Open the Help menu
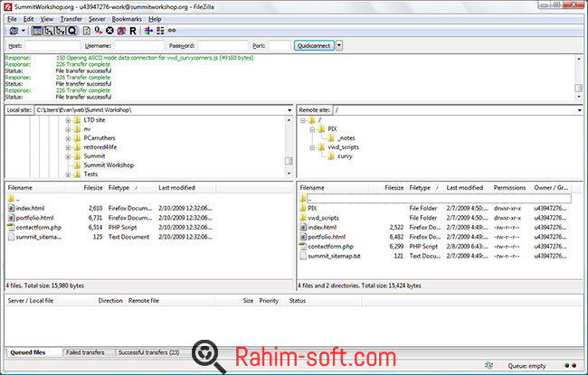Screen dimensions: 588x375 [x=155, y=19]
